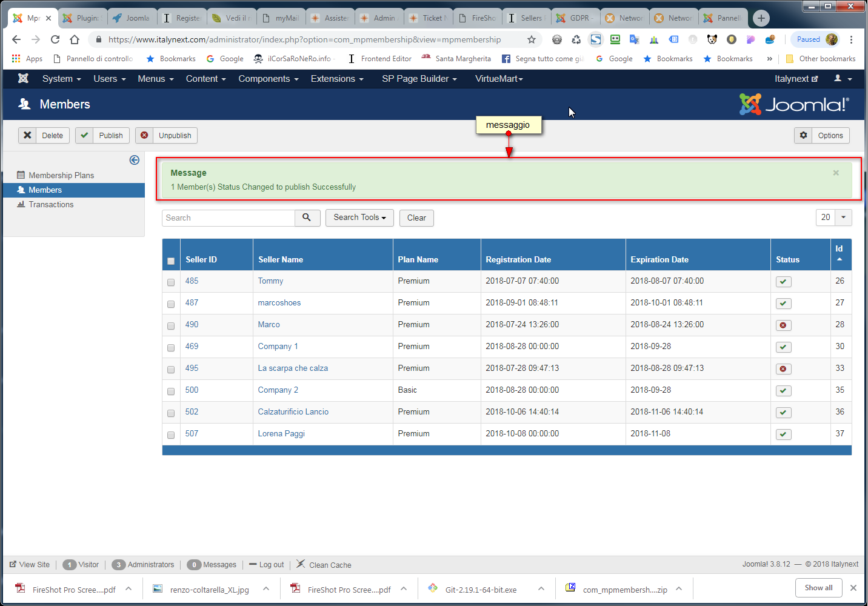
Task: Go to Transactions in sidebar
Action: (x=51, y=205)
